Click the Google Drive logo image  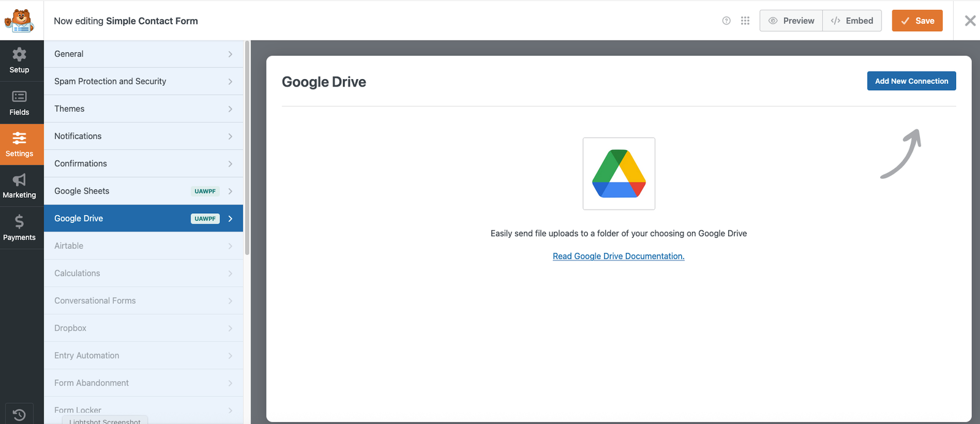619,173
